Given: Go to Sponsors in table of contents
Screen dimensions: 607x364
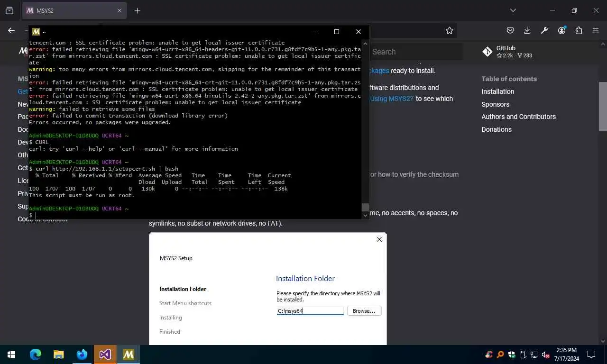Looking at the screenshot, I should point(496,104).
